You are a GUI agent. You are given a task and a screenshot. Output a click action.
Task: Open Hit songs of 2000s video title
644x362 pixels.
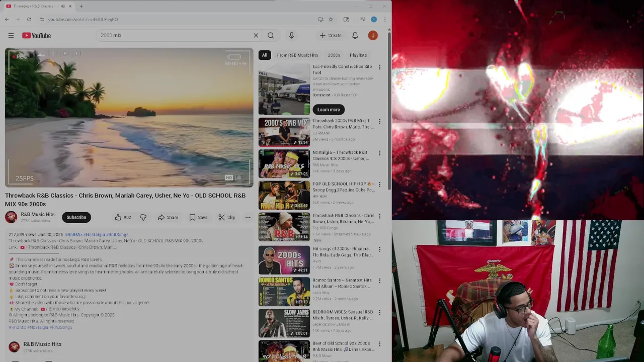[x=343, y=252]
